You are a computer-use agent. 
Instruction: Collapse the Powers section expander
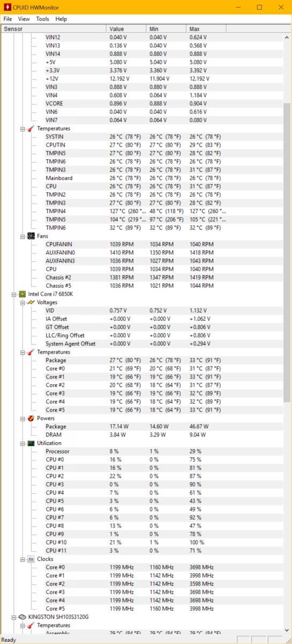(x=23, y=419)
